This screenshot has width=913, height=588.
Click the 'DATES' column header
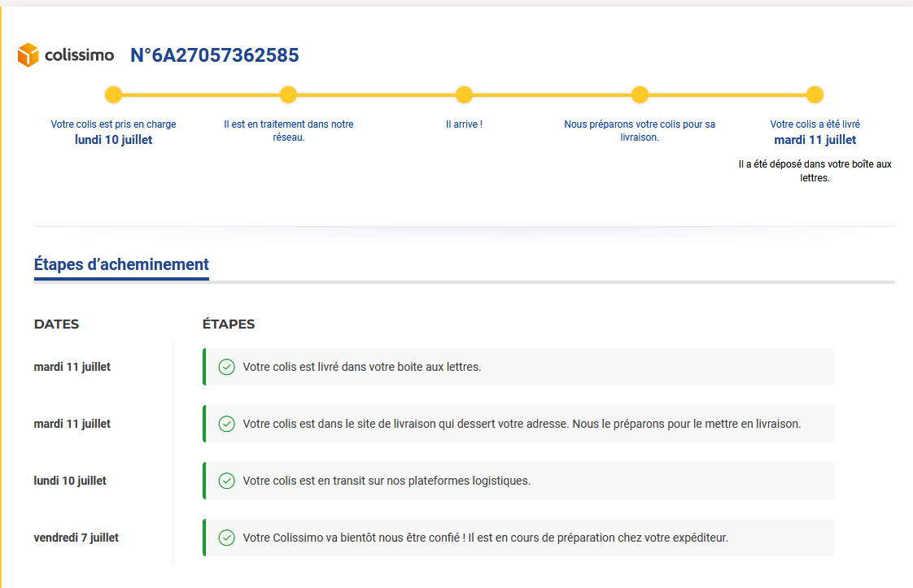point(56,324)
